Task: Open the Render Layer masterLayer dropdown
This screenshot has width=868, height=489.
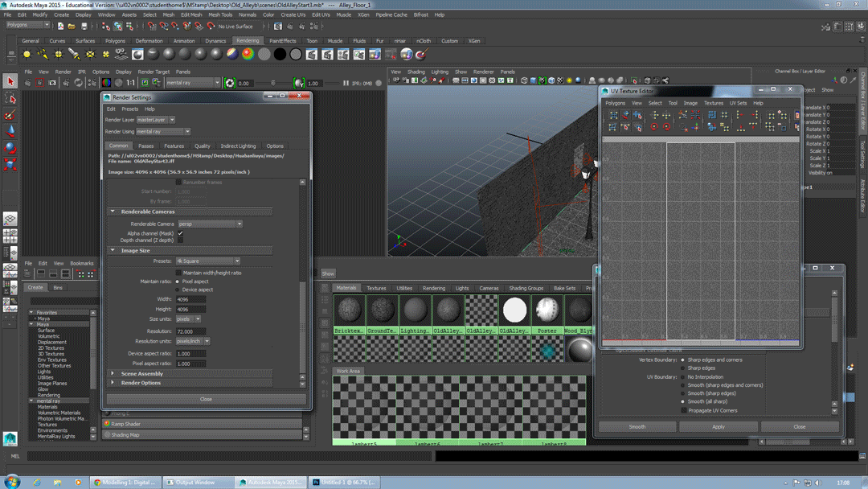Action: (x=156, y=120)
